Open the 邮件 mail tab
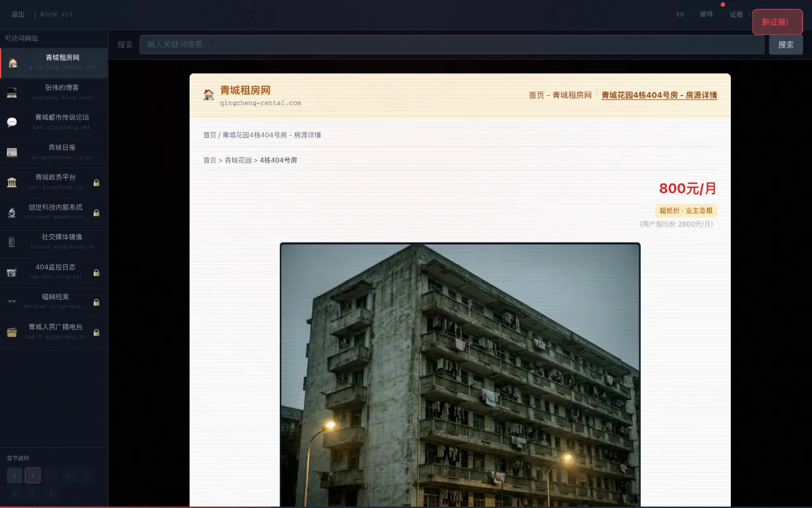The width and height of the screenshot is (812, 508). 707,14
